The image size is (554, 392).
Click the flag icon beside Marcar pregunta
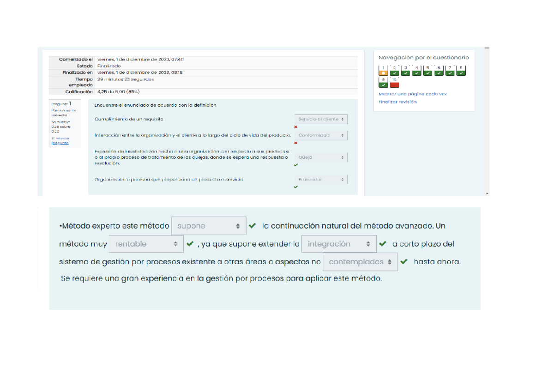[x=53, y=139]
